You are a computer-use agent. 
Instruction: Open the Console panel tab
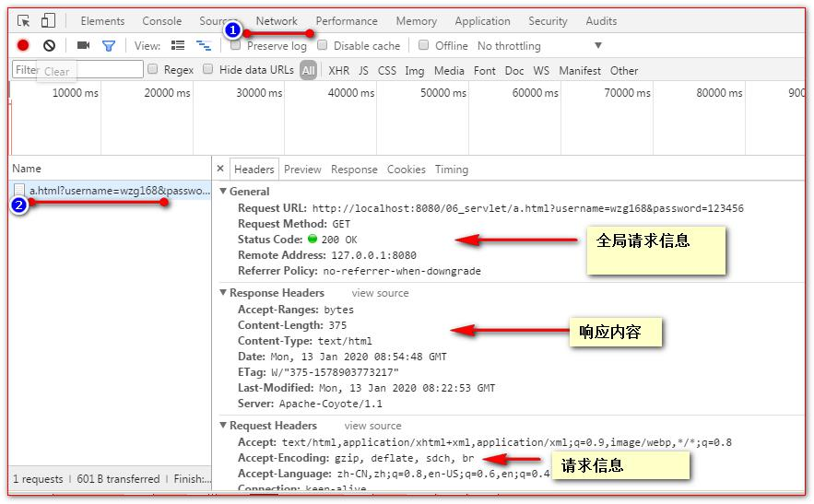(x=162, y=21)
